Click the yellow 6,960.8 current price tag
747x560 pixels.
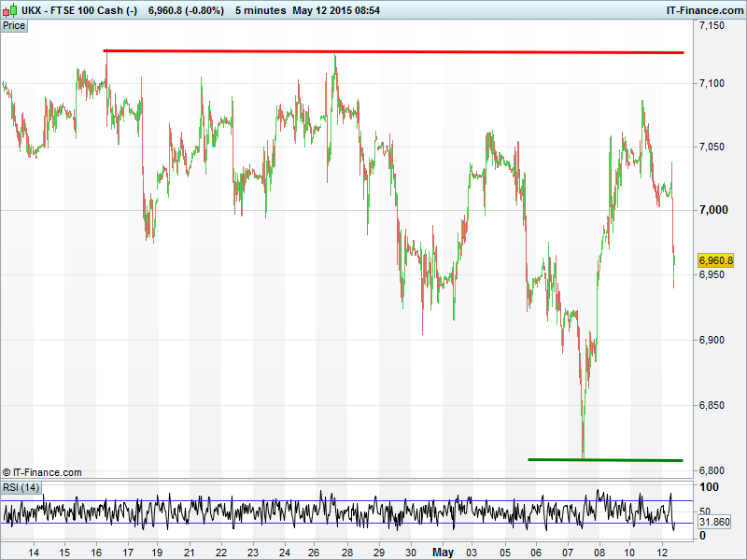(715, 260)
